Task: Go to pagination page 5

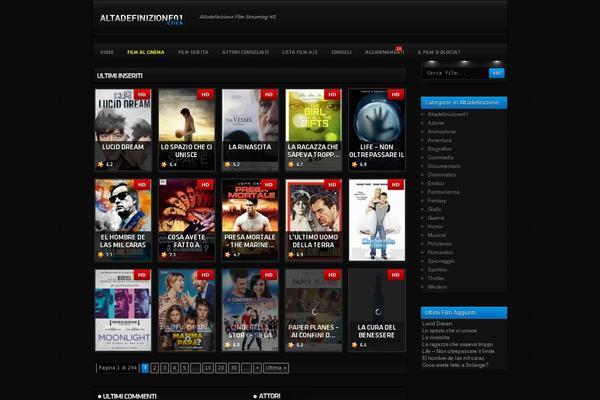Action: click(184, 368)
